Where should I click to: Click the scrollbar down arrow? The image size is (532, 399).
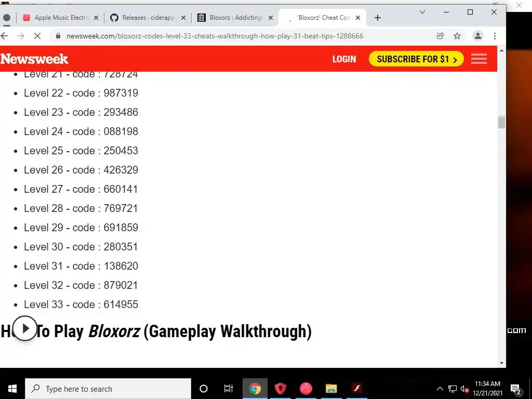click(x=501, y=363)
